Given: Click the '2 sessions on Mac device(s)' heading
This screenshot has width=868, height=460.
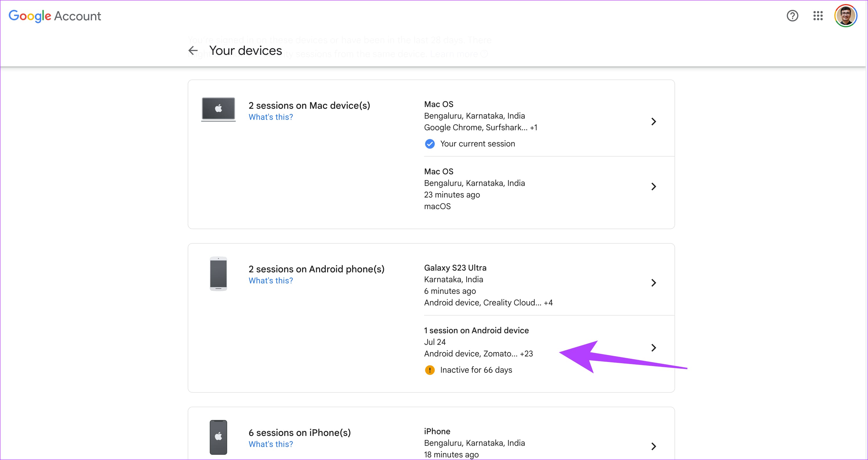Looking at the screenshot, I should pos(309,106).
